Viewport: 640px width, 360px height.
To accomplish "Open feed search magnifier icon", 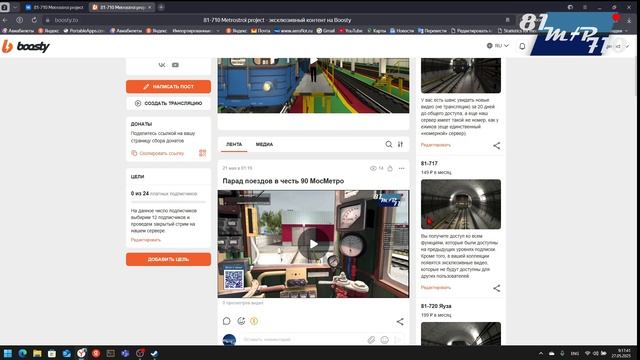I will point(389,144).
